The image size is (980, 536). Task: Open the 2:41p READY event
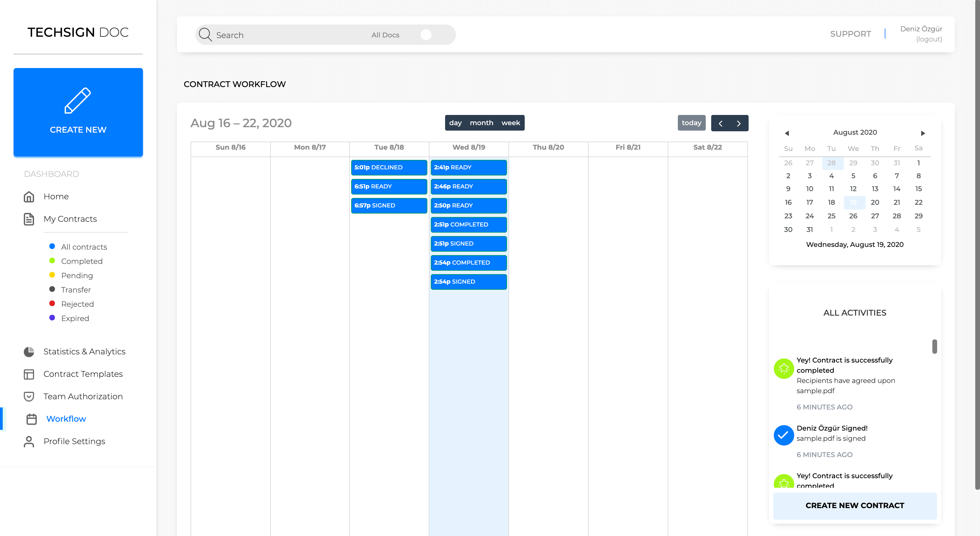[469, 168]
